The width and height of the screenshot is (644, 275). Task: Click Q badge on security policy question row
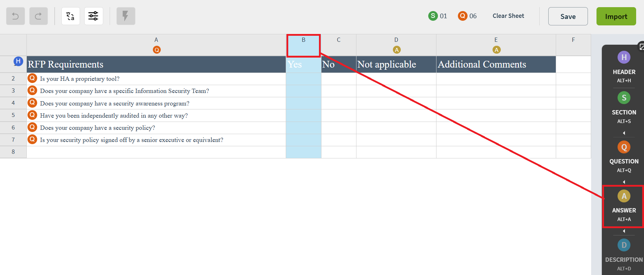coord(32,127)
